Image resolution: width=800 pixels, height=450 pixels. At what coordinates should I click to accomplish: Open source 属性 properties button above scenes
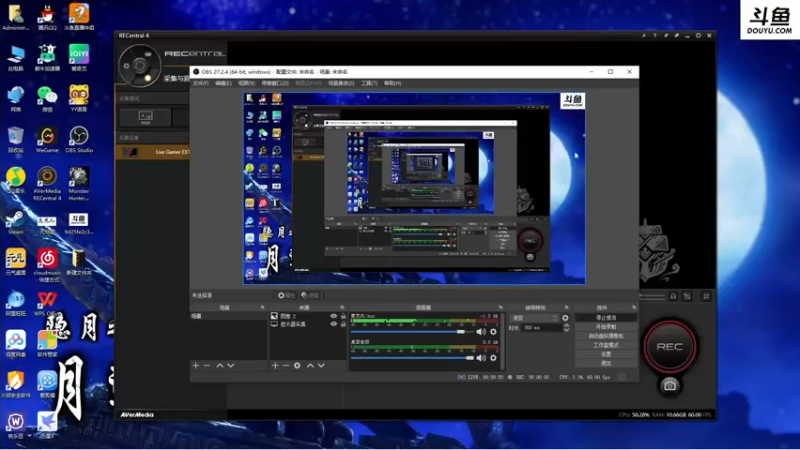click(286, 295)
